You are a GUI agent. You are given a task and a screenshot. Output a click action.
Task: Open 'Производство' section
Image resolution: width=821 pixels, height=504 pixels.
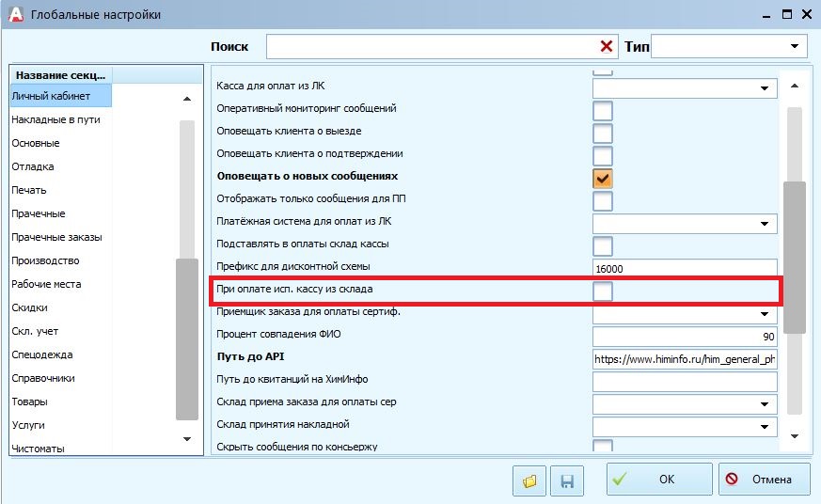(45, 261)
